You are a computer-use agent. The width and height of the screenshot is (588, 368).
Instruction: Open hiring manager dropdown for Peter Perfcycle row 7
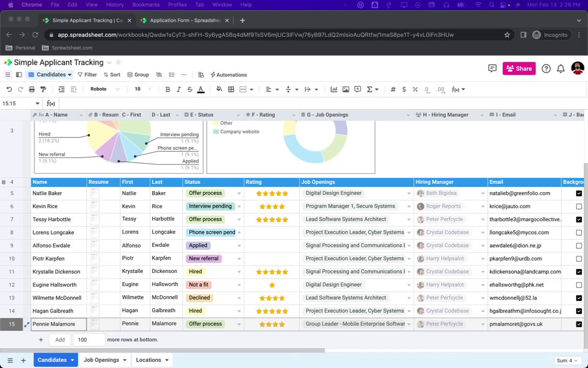tap(483, 219)
